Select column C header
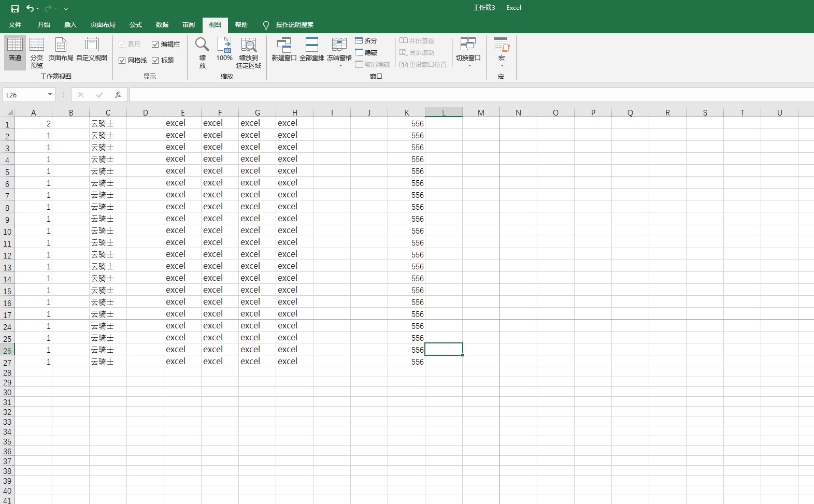Viewport: 814px width, 504px height. coord(108,112)
